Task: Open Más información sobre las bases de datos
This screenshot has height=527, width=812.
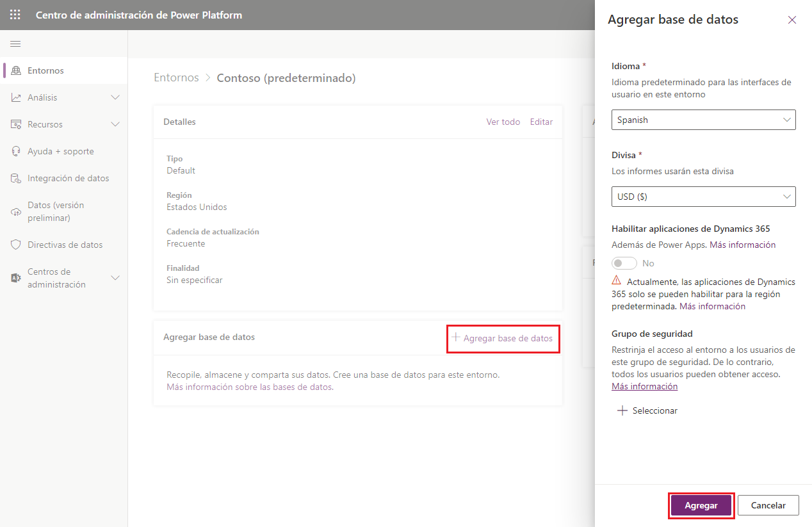Action: point(249,387)
